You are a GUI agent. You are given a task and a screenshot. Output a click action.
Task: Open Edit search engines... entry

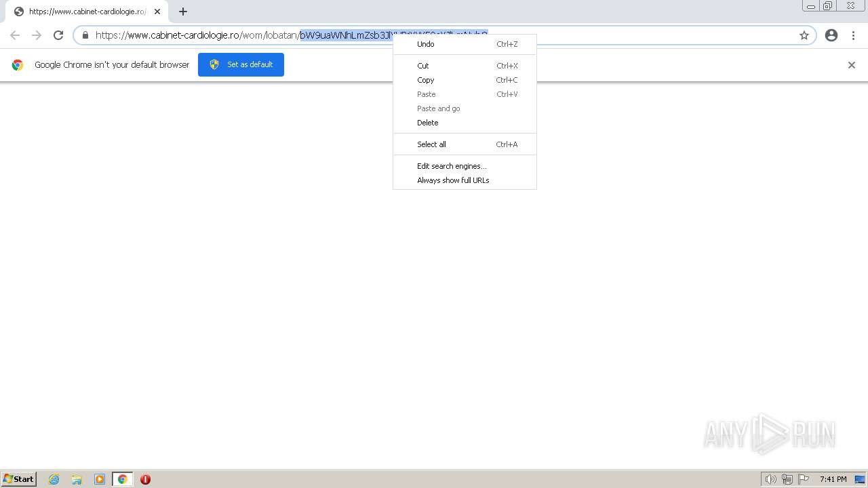coord(465,166)
